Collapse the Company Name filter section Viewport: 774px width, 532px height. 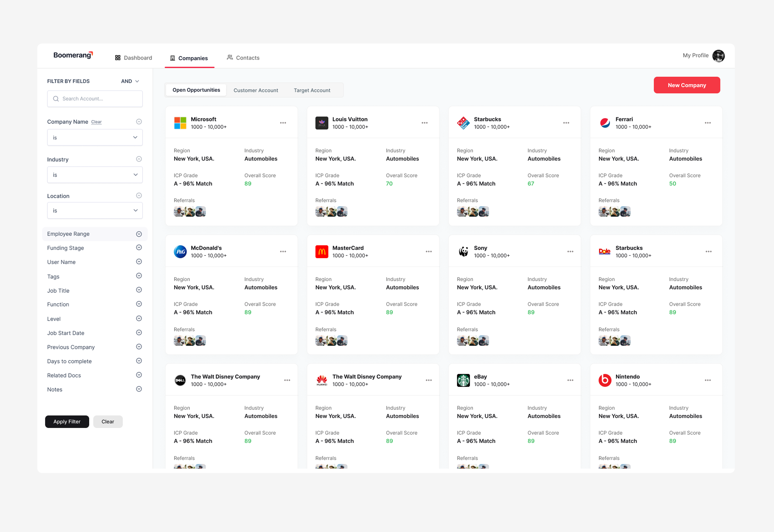pyautogui.click(x=139, y=122)
